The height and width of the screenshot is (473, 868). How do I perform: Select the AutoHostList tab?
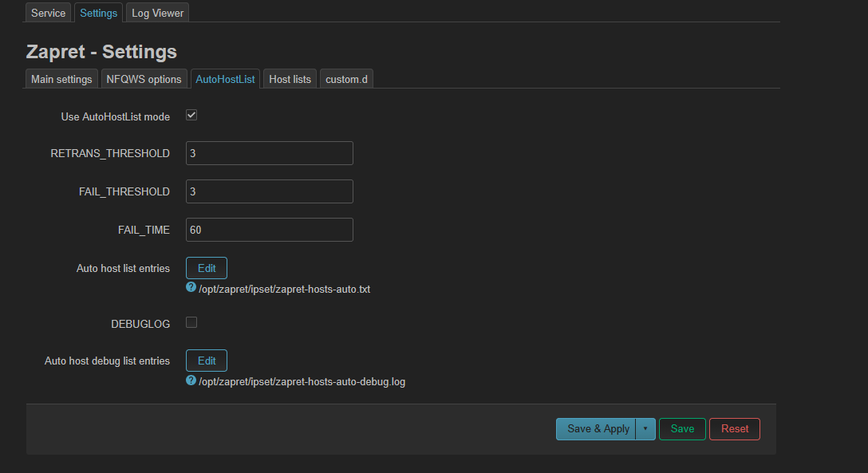click(225, 79)
